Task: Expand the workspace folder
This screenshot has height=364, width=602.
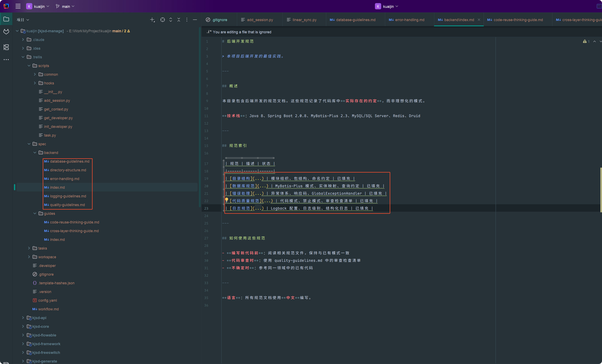Action: point(29,257)
